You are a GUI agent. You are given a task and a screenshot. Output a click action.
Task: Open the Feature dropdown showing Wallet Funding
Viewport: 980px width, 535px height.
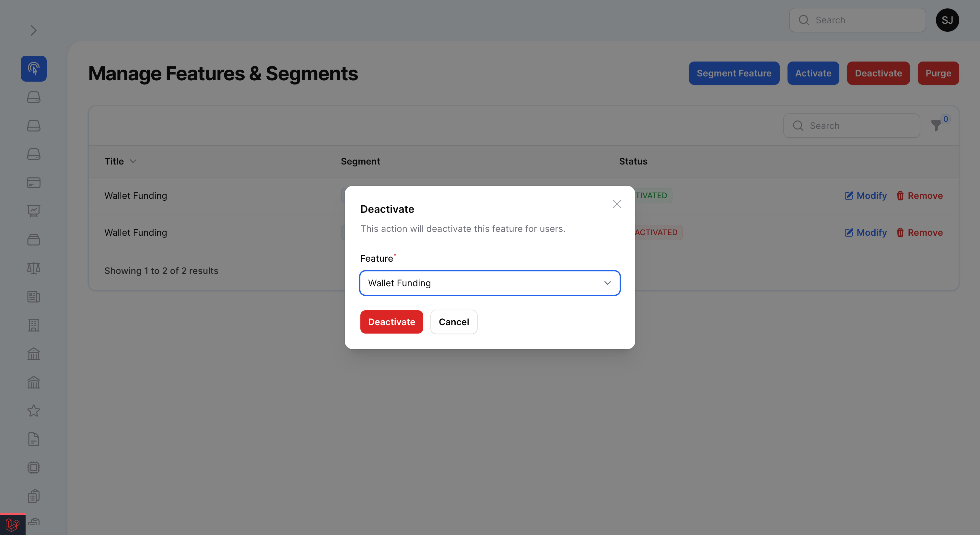point(490,283)
